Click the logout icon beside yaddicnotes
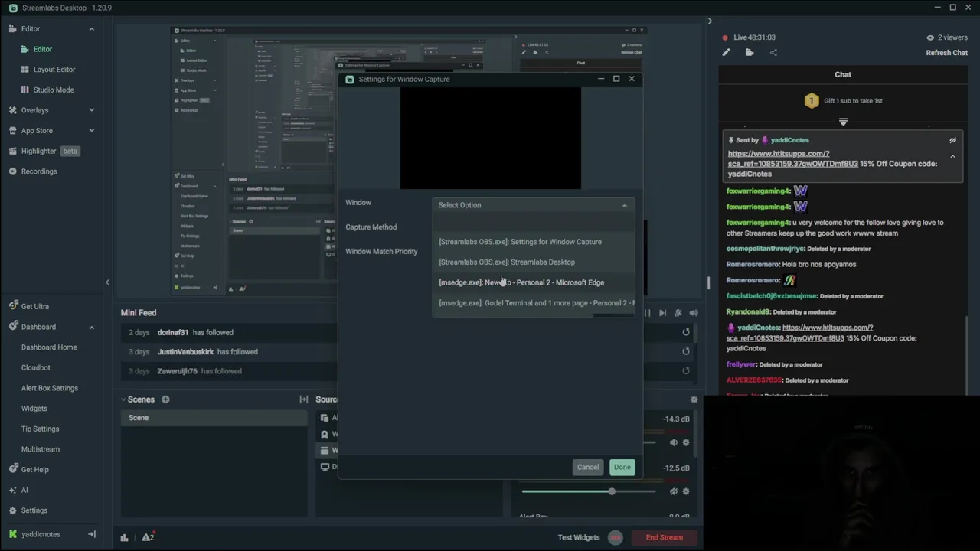 click(x=92, y=534)
